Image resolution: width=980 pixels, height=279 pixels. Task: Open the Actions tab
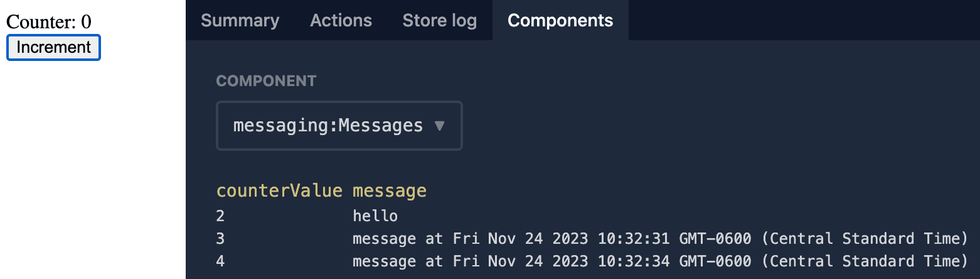pyautogui.click(x=341, y=20)
